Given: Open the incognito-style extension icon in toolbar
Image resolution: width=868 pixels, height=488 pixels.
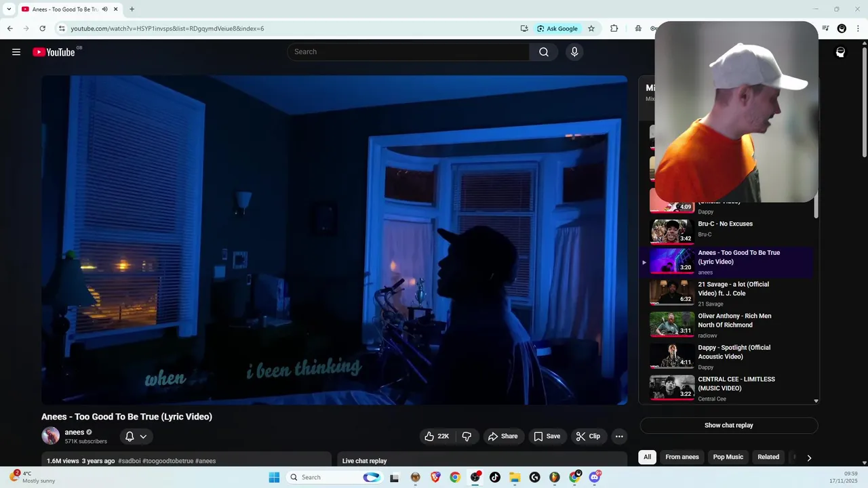Looking at the screenshot, I should click(638, 28).
